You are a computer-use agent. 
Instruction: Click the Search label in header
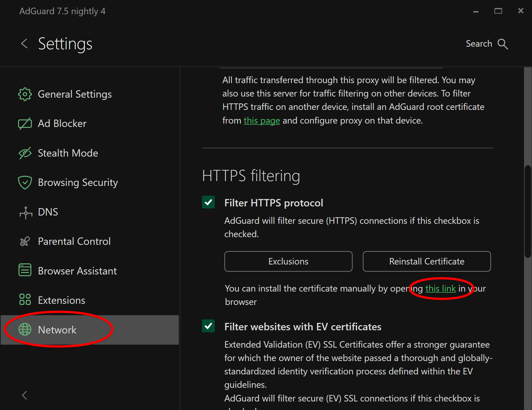479,44
